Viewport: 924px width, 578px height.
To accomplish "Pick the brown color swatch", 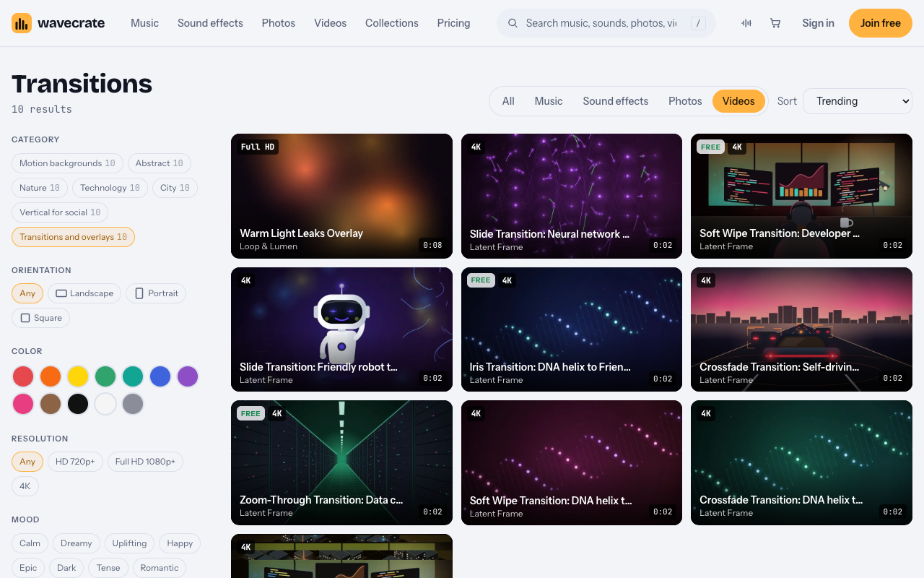I will (x=51, y=404).
